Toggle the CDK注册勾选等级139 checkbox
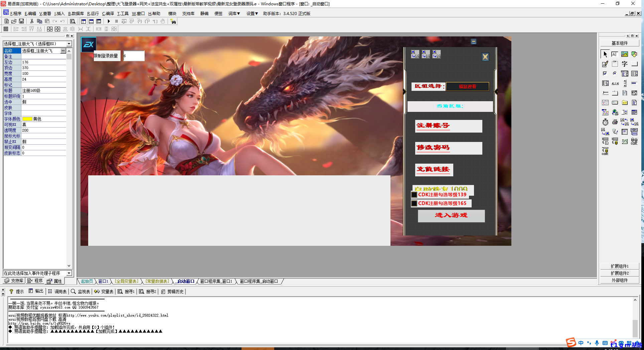 click(x=414, y=195)
